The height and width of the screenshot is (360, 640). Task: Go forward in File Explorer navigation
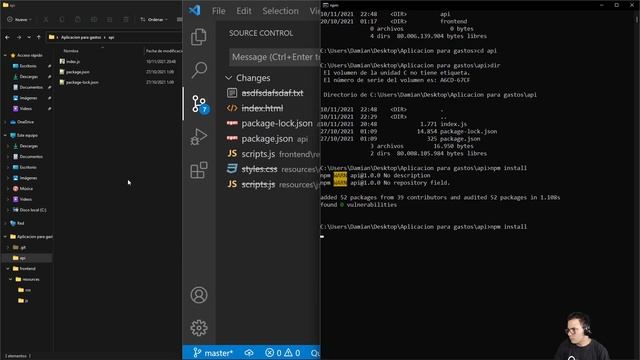19,37
